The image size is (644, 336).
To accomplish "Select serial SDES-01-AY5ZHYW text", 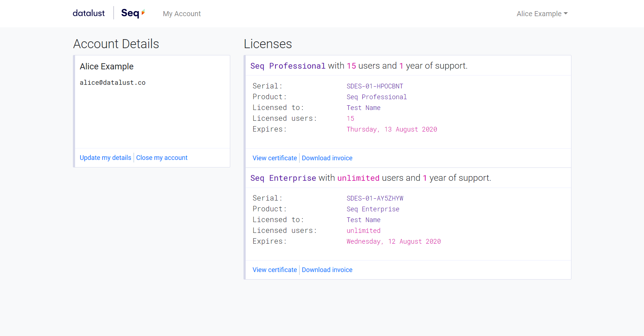I will click(375, 198).
